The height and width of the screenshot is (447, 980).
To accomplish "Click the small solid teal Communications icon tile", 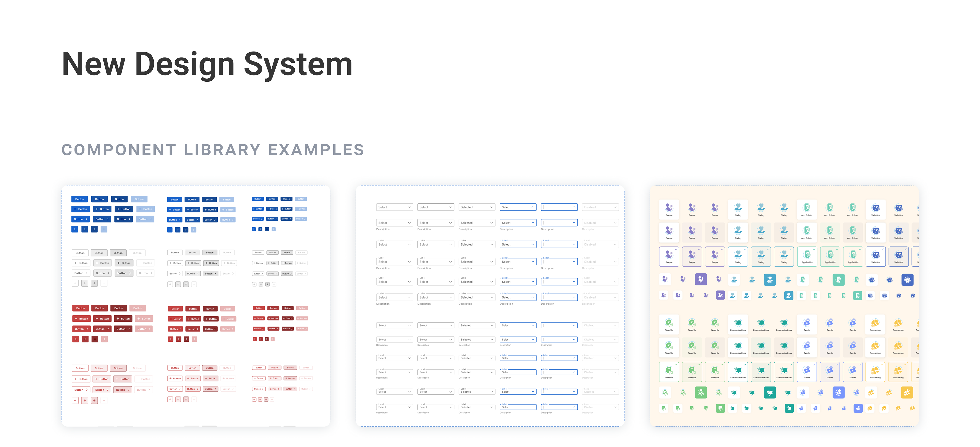I will pos(789,408).
